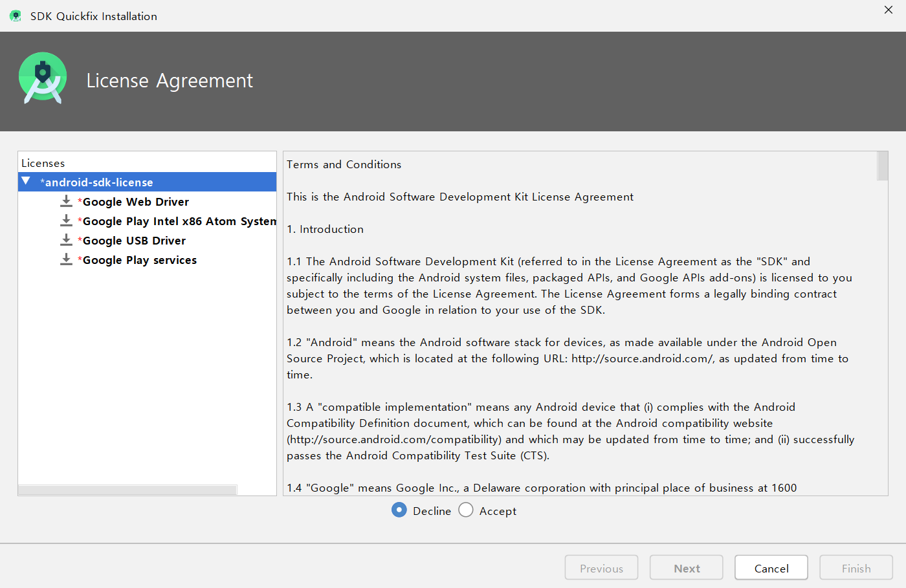Click the small Android Studio title bar icon
Viewport: 906px width, 588px height.
16,16
